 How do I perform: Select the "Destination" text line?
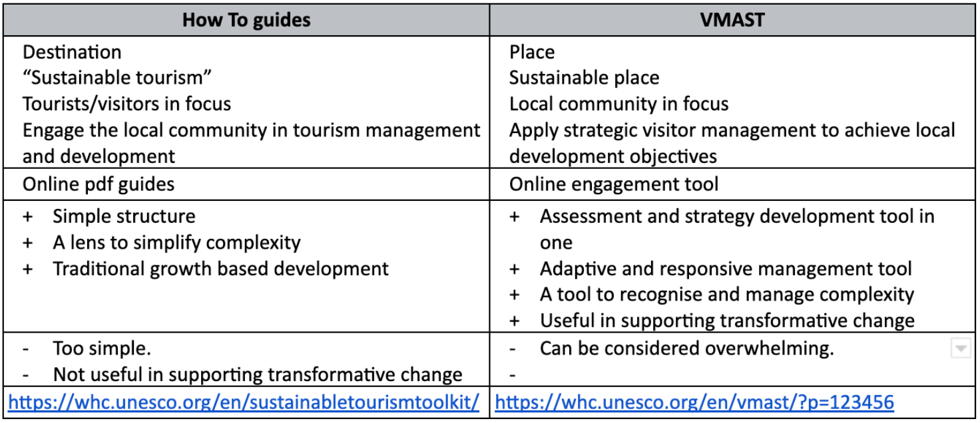72,52
